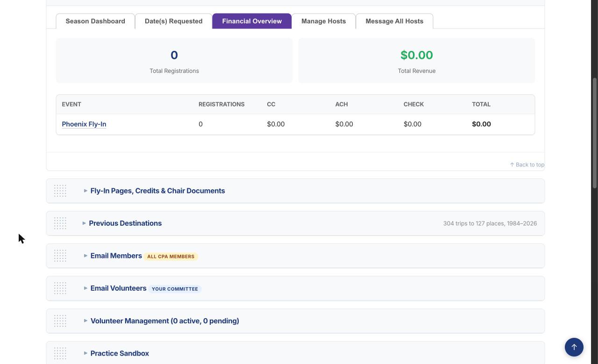The height and width of the screenshot is (364, 598).
Task: Click the TOTAL column header
Action: 481,104
